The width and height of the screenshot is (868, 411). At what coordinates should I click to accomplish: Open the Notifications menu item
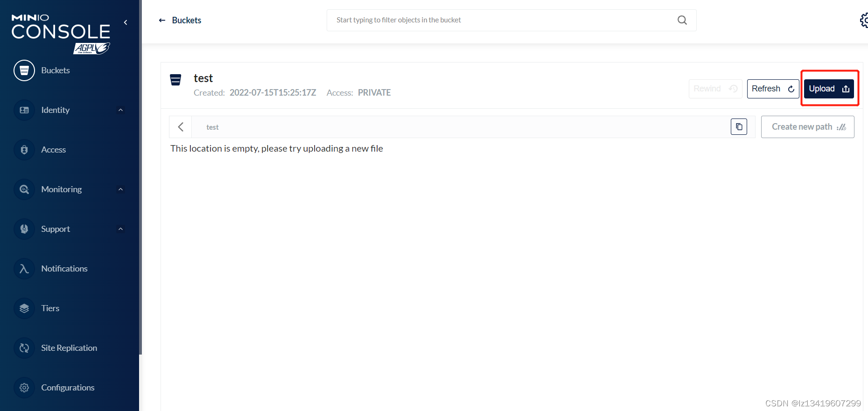tap(64, 269)
